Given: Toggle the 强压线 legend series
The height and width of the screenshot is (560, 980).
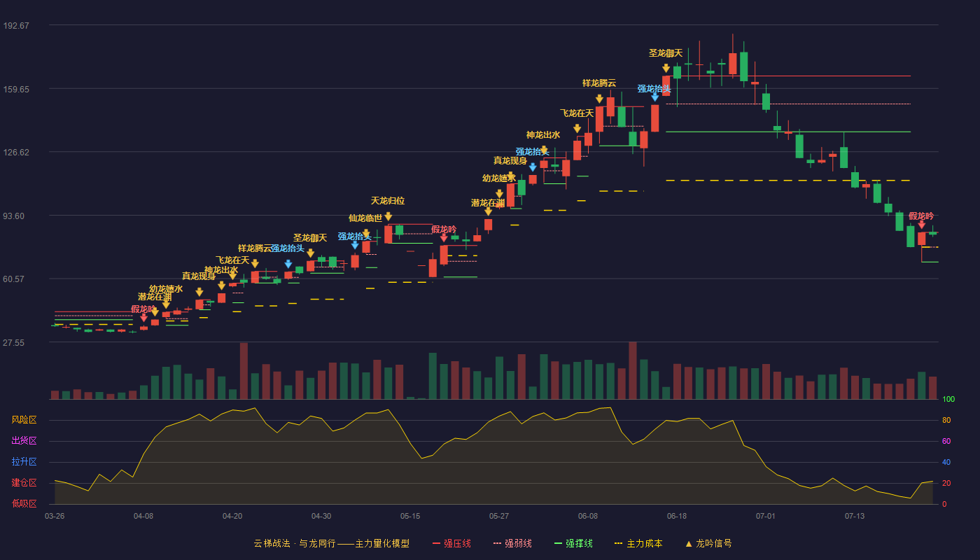Looking at the screenshot, I should coord(451,543).
